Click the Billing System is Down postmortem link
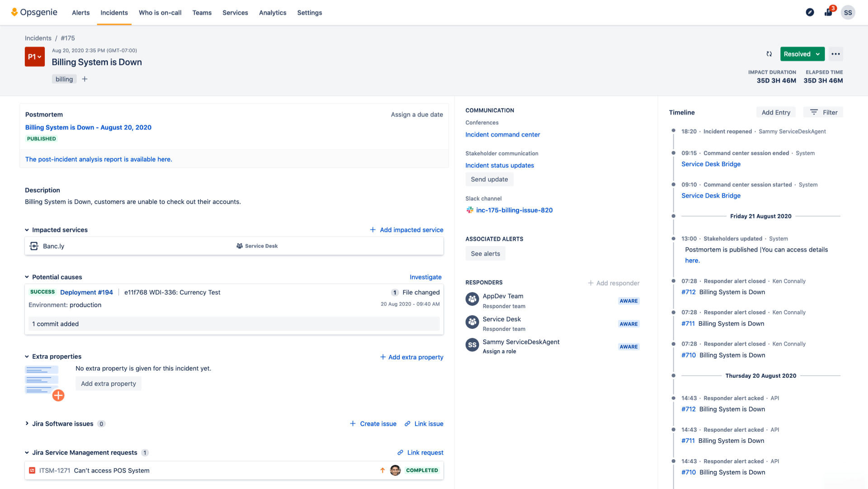 [88, 127]
